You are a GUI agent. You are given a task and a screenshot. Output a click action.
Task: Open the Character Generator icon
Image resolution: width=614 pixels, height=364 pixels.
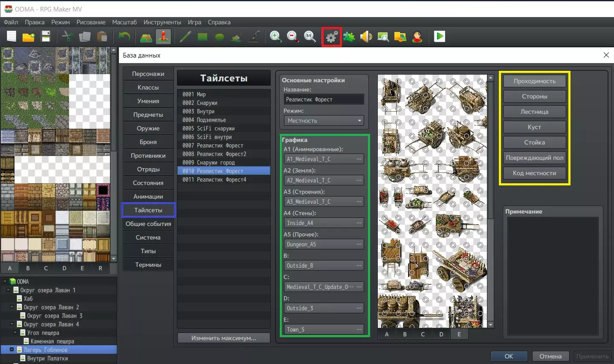point(417,37)
